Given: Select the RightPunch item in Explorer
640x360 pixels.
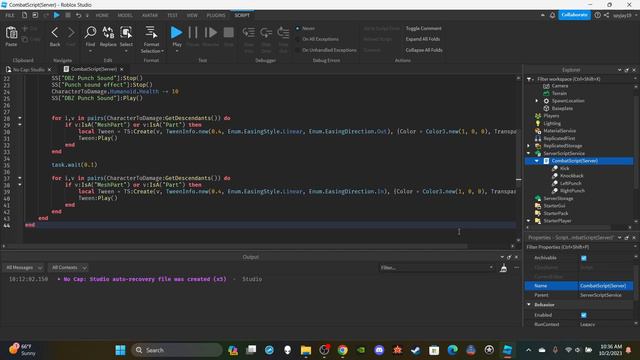Looking at the screenshot, I should (572, 191).
